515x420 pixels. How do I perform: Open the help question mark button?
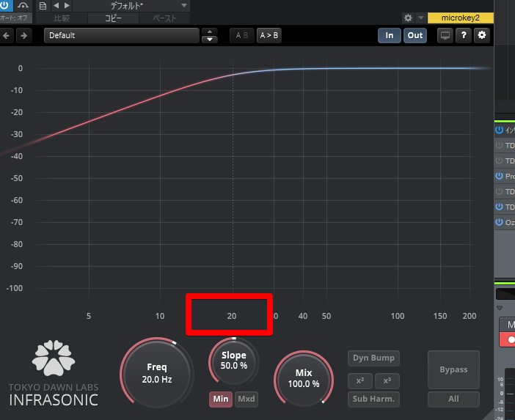[x=464, y=35]
